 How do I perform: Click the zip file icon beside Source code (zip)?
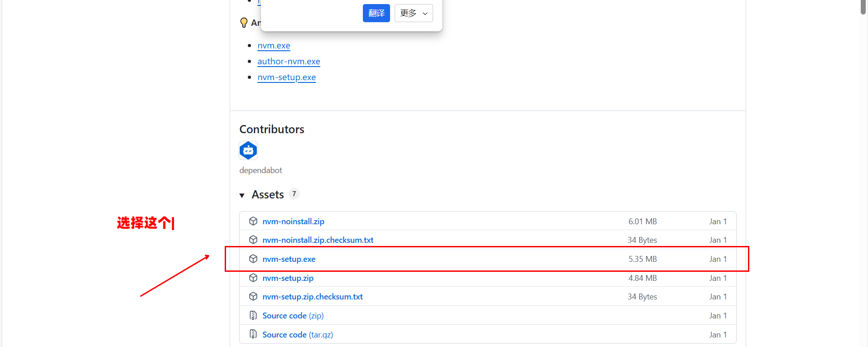tap(253, 315)
